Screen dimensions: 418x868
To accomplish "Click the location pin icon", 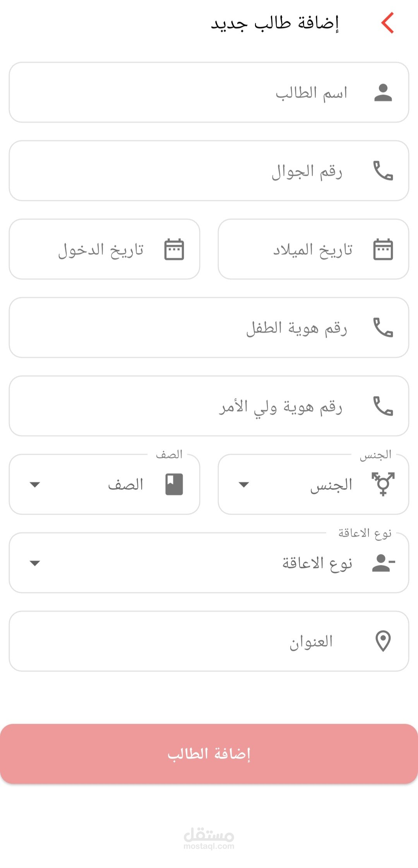I will click(383, 641).
